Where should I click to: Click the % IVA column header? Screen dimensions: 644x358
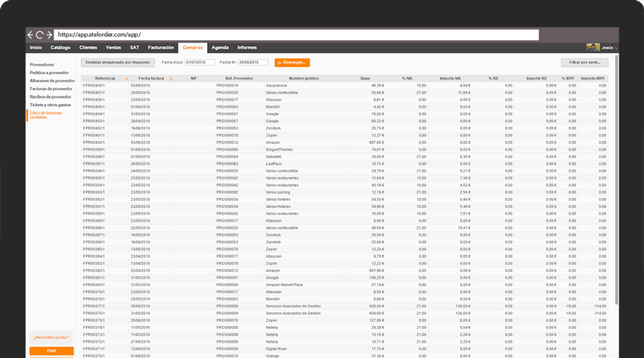[x=407, y=78]
